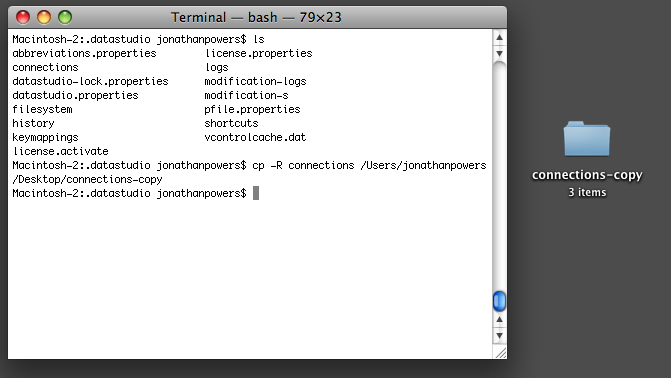The width and height of the screenshot is (671, 378).
Task: Click modification-logs in the ls output
Action: [255, 81]
